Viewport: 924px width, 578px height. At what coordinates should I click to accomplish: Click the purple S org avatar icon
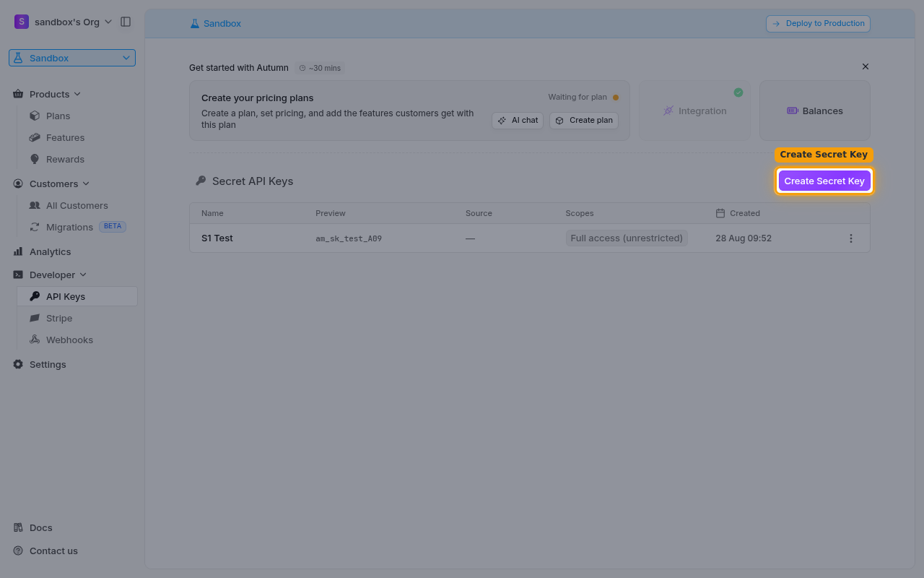(21, 22)
